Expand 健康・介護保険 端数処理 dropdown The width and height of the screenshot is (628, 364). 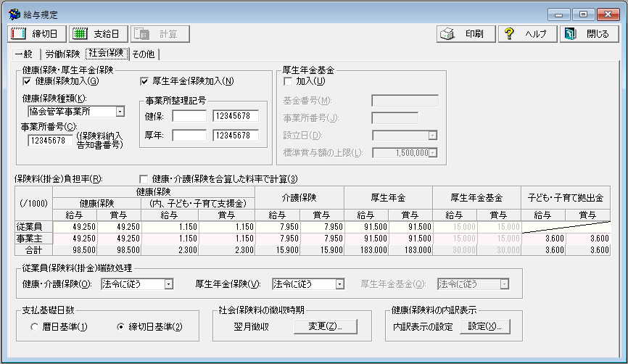coord(168,284)
